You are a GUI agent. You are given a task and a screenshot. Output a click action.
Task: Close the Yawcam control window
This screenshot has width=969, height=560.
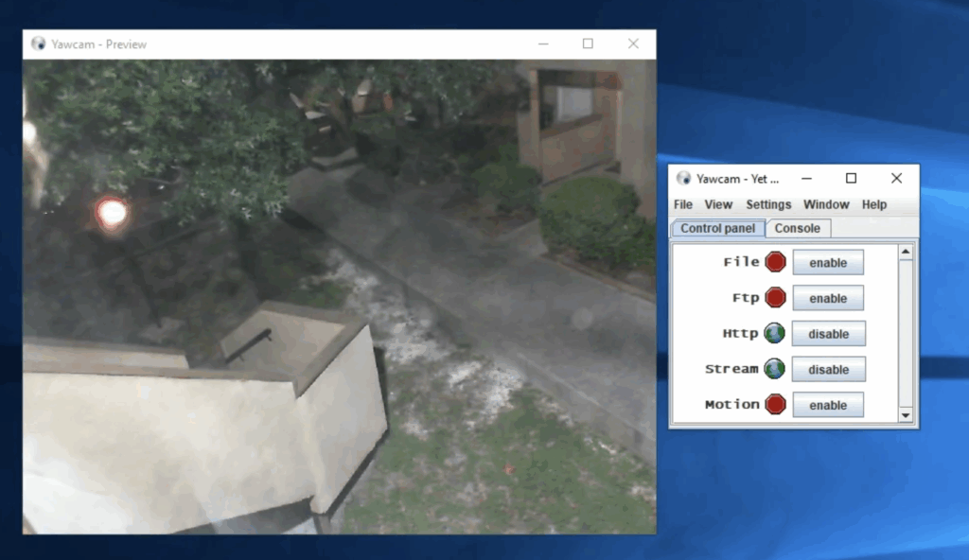[897, 179]
